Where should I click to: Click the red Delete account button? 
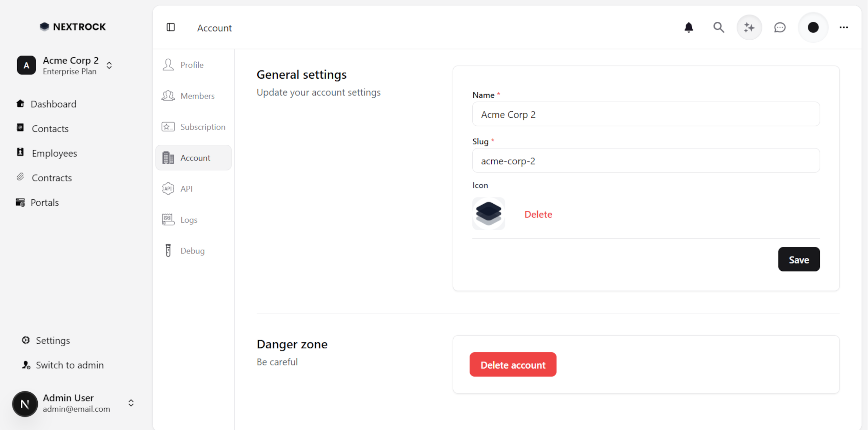click(x=513, y=365)
